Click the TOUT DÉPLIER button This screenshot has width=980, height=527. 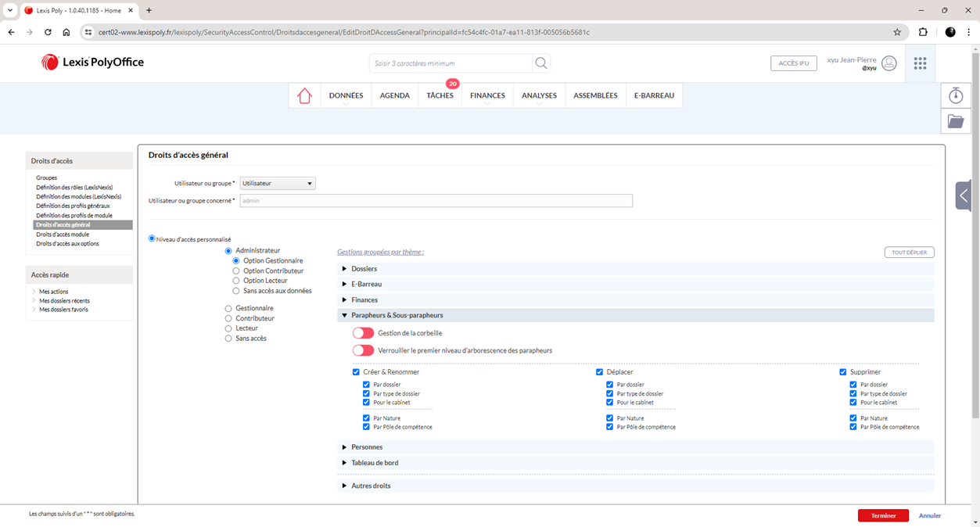pos(910,253)
